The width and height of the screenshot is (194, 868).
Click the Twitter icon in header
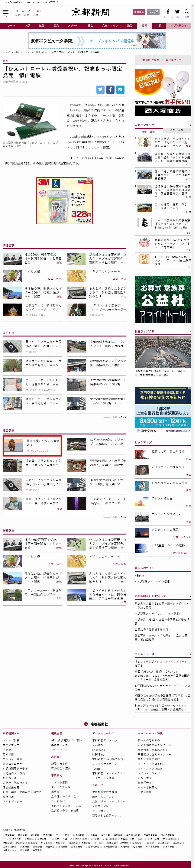(x=177, y=12)
